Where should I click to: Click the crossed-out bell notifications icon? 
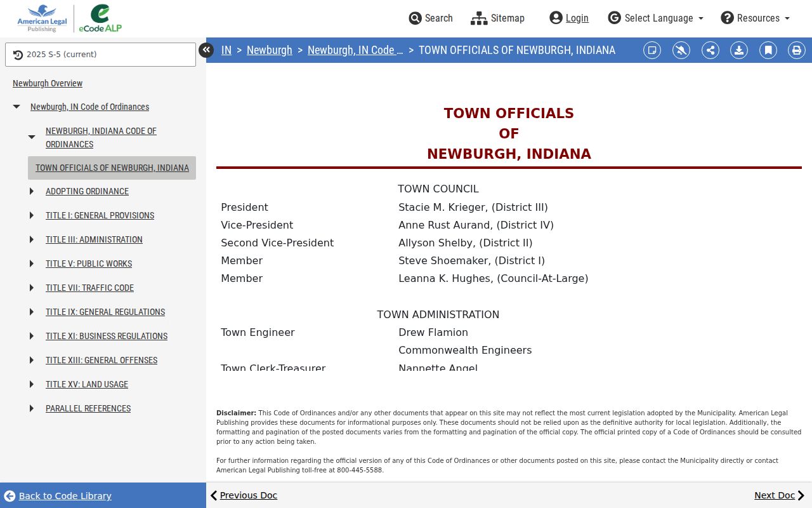coord(681,50)
